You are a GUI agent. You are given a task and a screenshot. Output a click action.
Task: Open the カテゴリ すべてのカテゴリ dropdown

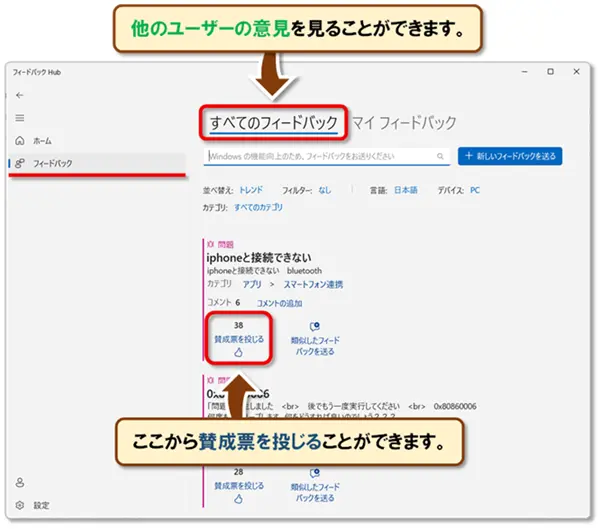pos(258,207)
